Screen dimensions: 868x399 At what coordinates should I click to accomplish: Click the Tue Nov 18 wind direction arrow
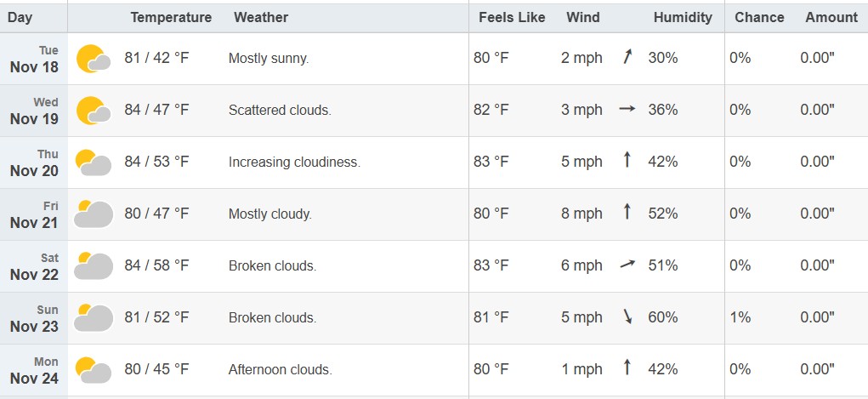click(628, 58)
